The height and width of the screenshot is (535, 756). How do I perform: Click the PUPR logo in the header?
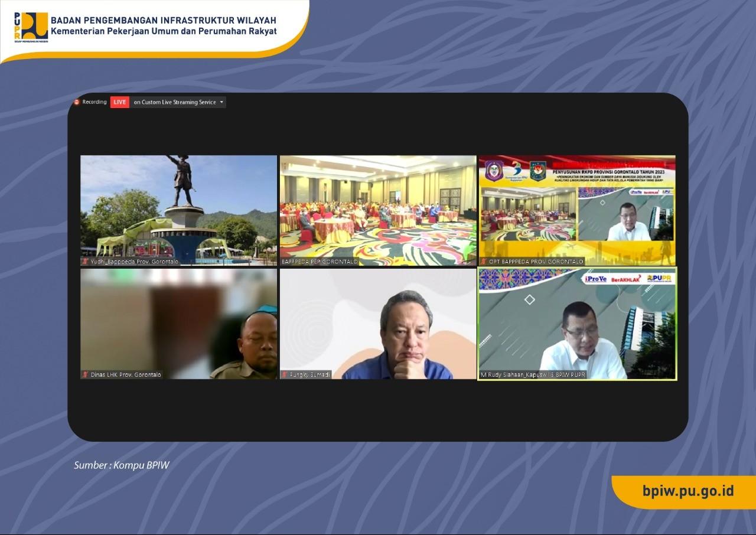[x=31, y=27]
